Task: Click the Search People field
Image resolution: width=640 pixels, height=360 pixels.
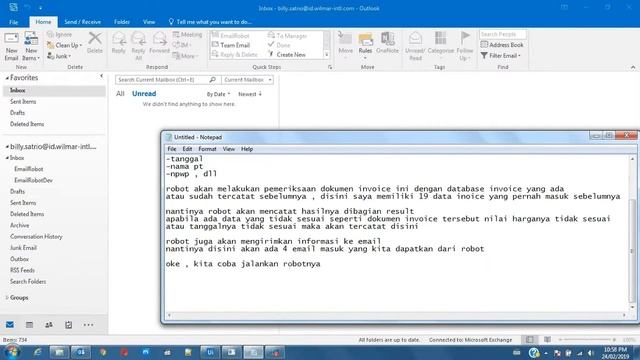Action: click(x=503, y=34)
